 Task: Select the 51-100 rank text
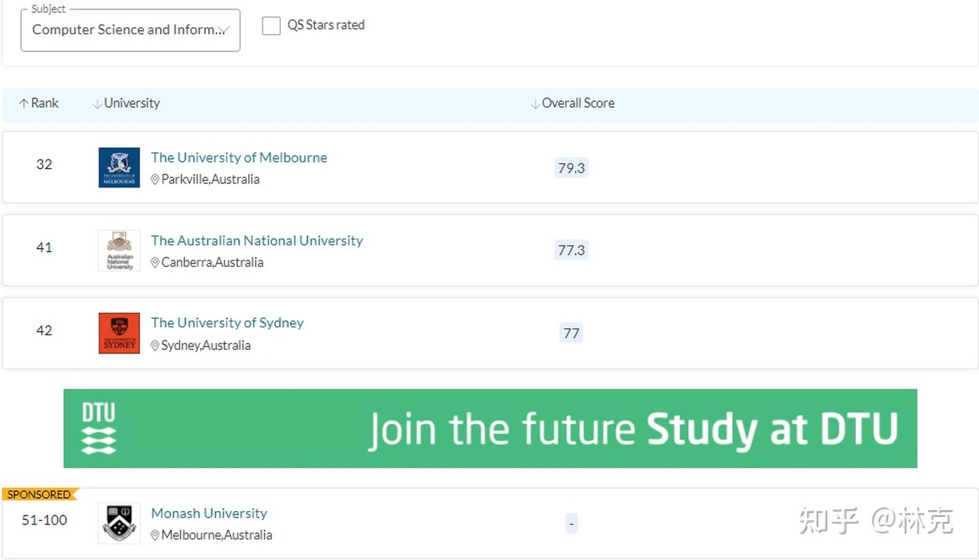point(44,521)
